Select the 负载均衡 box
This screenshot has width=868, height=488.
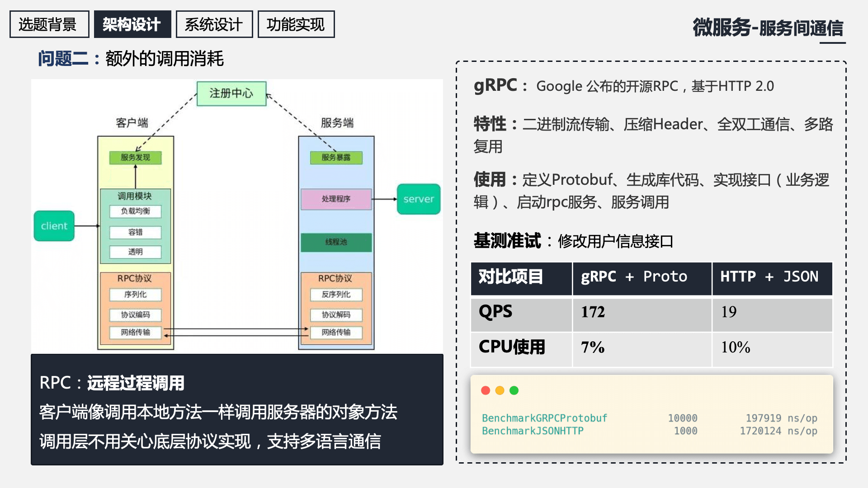click(135, 211)
